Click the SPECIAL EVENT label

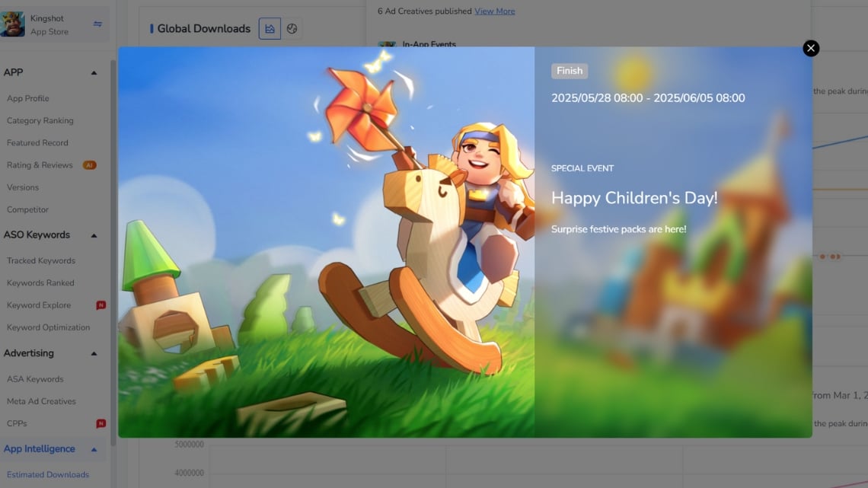pos(582,168)
